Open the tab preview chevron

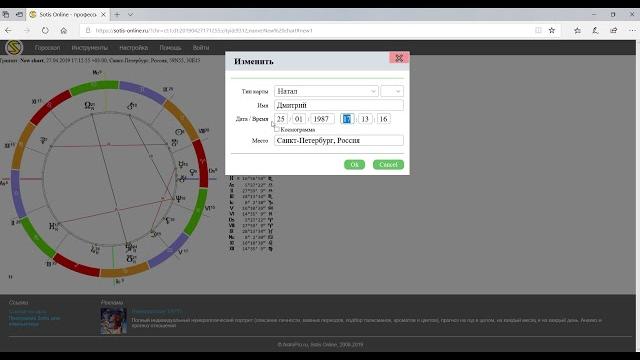[130, 15]
